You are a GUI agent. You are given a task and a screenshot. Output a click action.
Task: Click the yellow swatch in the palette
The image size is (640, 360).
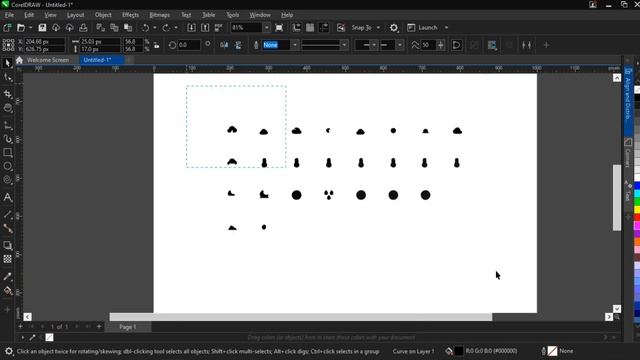pos(637,210)
